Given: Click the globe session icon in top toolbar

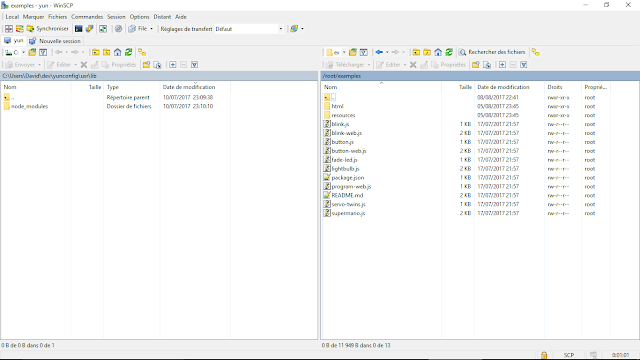Looking at the screenshot, I should (x=294, y=29).
